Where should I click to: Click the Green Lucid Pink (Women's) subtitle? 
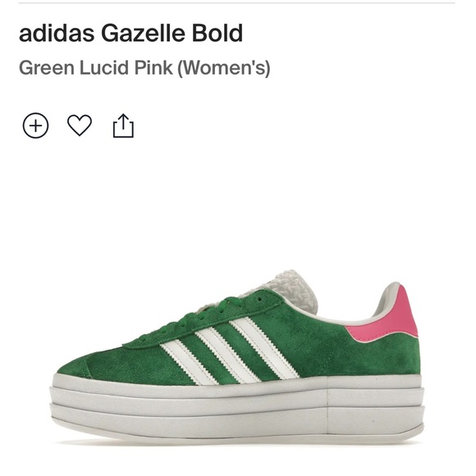[x=144, y=67]
